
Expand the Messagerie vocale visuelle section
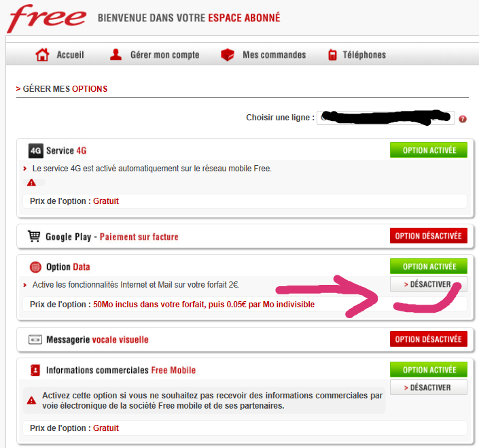[x=97, y=339]
